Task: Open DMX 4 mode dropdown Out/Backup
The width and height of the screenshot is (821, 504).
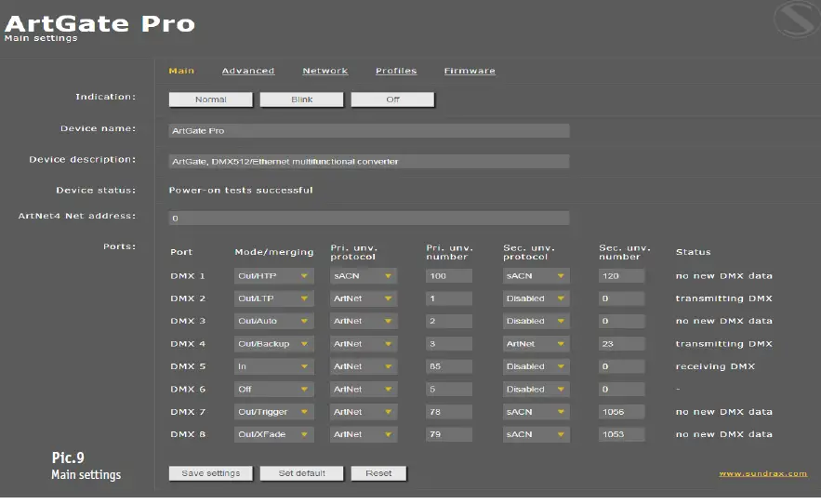Action: [274, 344]
